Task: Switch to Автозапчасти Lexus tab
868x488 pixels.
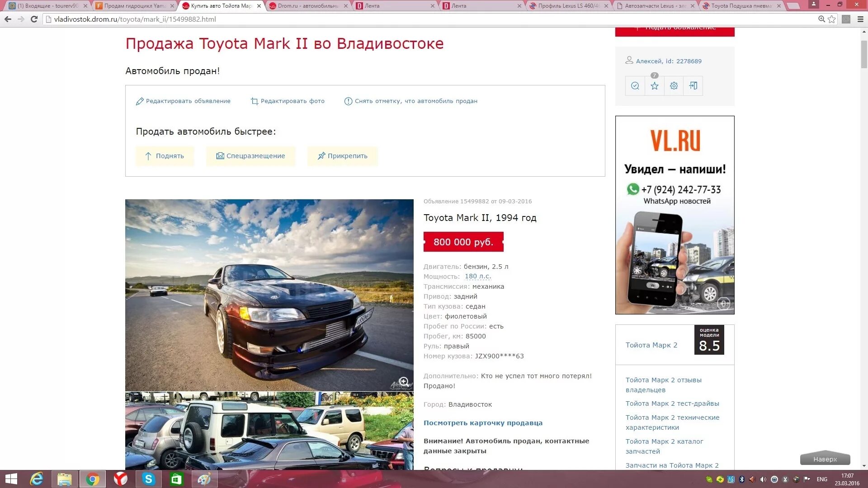Action: click(x=655, y=6)
